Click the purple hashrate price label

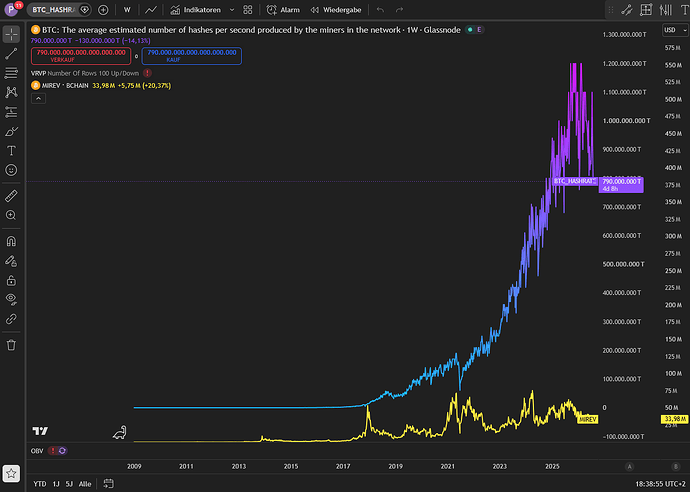coord(621,185)
